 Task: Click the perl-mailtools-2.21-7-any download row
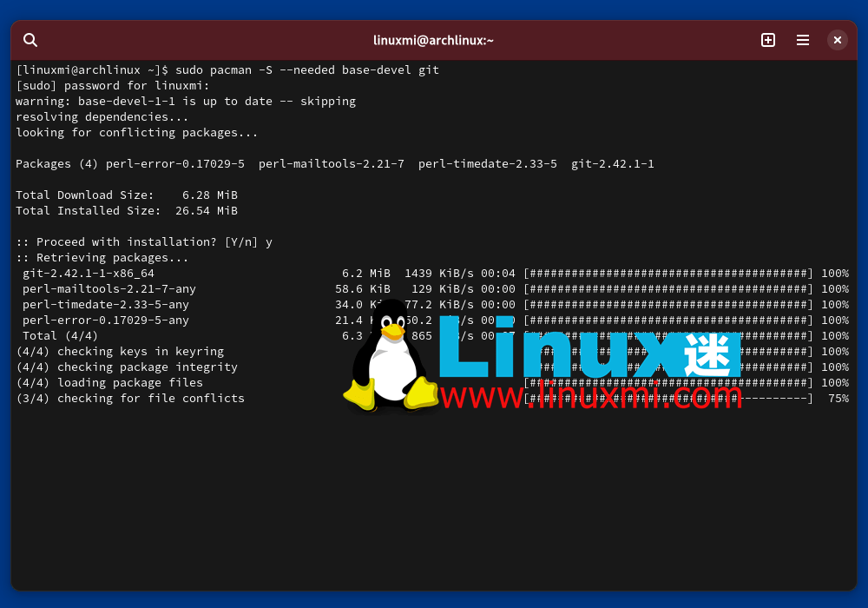click(x=435, y=288)
